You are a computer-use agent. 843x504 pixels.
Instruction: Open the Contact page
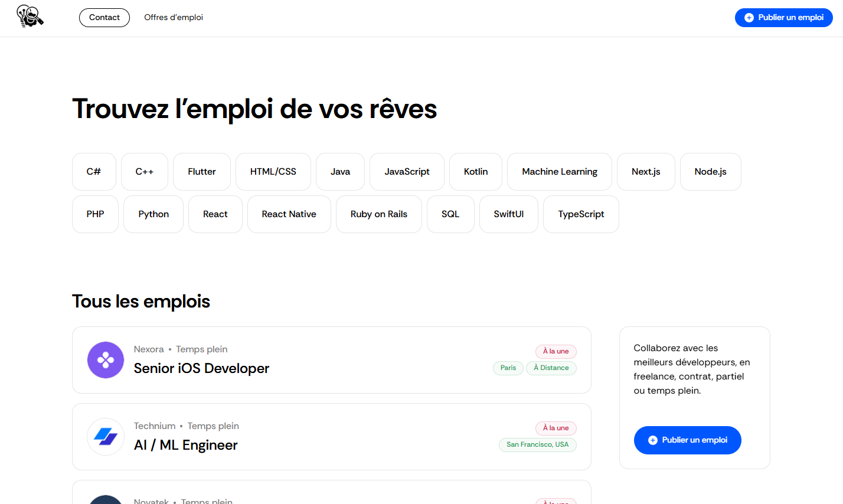pyautogui.click(x=104, y=18)
